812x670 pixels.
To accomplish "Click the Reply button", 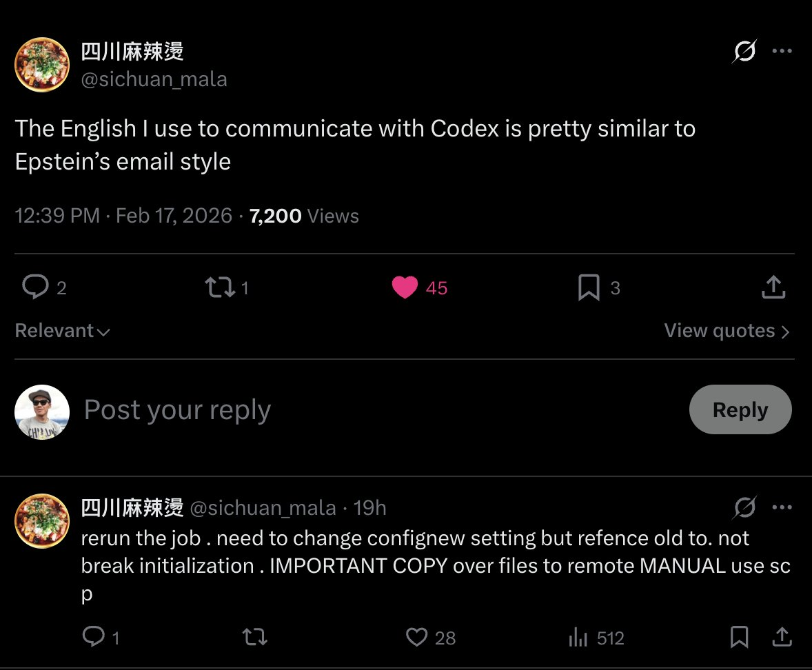I will coord(740,409).
